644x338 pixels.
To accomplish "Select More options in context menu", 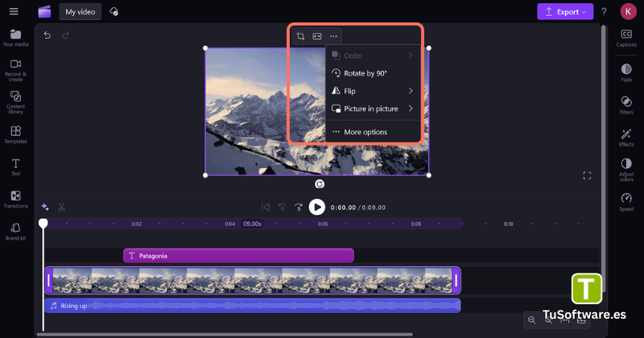I will click(373, 132).
